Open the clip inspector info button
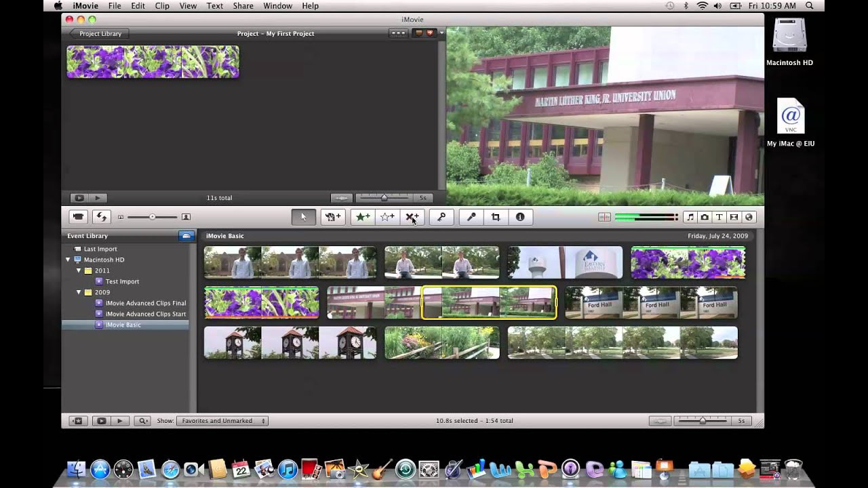Screen dimensions: 868x488 [x=520, y=217]
